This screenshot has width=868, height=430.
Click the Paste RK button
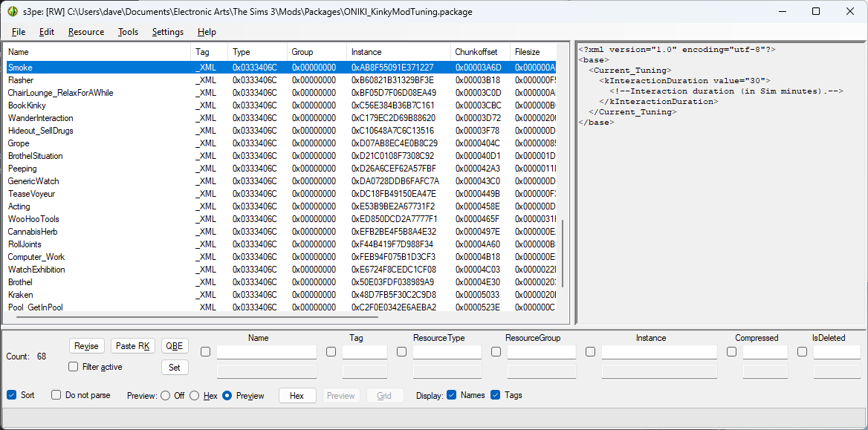click(133, 346)
